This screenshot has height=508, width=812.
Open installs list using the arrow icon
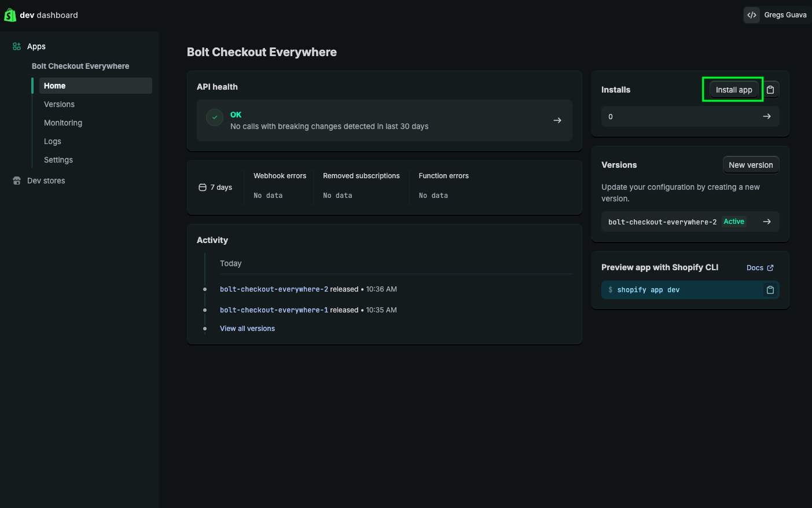[x=766, y=116]
